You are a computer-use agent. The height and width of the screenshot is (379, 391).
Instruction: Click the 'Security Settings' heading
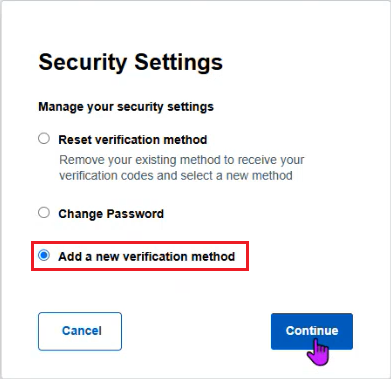[x=131, y=62]
